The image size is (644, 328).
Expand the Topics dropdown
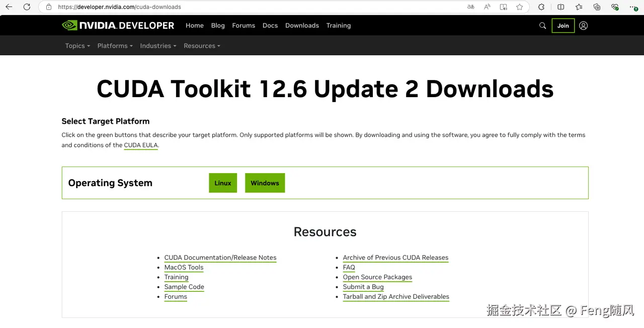click(77, 46)
